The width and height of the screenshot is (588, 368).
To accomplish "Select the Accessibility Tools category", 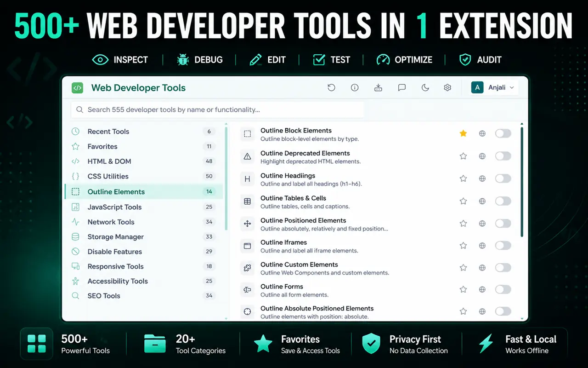I will tap(144, 281).
